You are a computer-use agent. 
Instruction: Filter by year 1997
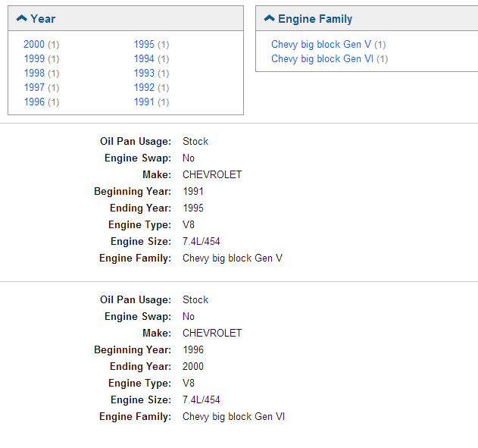point(34,87)
